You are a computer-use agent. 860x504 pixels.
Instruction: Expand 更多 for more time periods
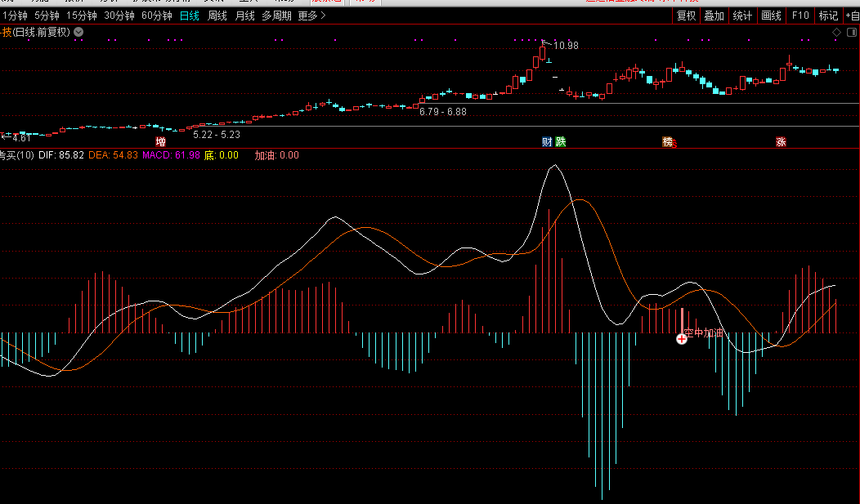pyautogui.click(x=311, y=16)
